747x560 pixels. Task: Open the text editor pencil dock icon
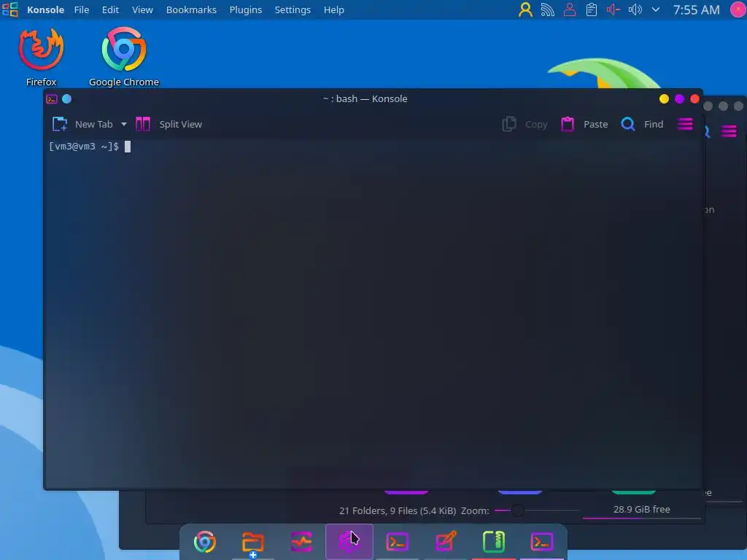446,542
